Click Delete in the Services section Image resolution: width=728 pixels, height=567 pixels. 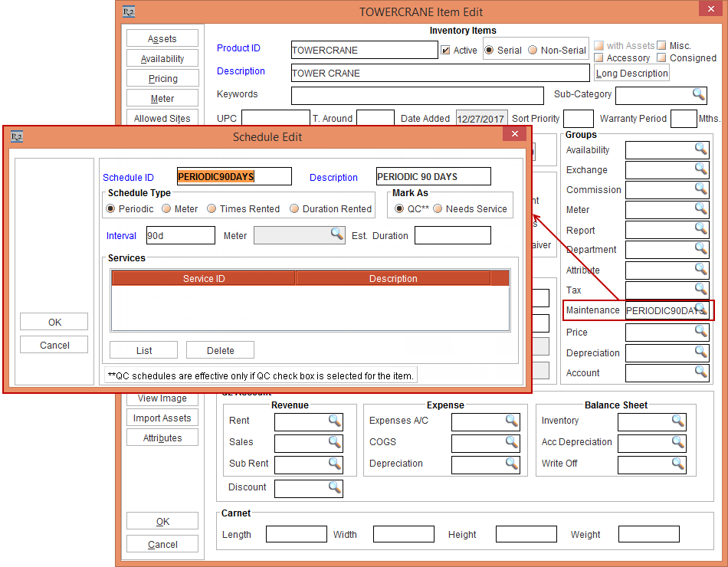pyautogui.click(x=220, y=350)
